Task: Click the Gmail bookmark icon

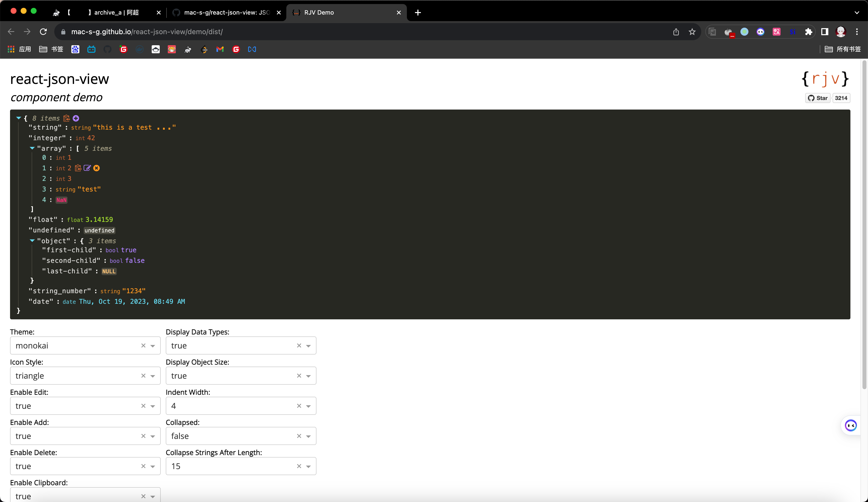Action: [220, 49]
